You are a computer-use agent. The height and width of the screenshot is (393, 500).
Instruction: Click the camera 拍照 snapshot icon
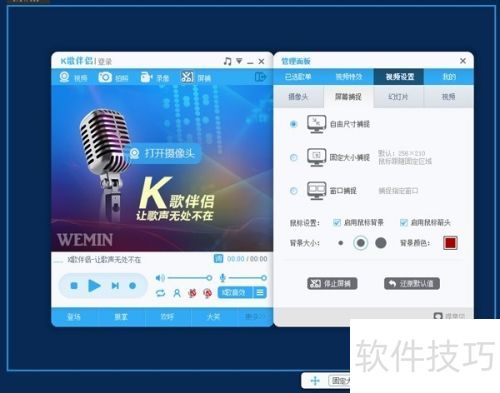point(105,77)
